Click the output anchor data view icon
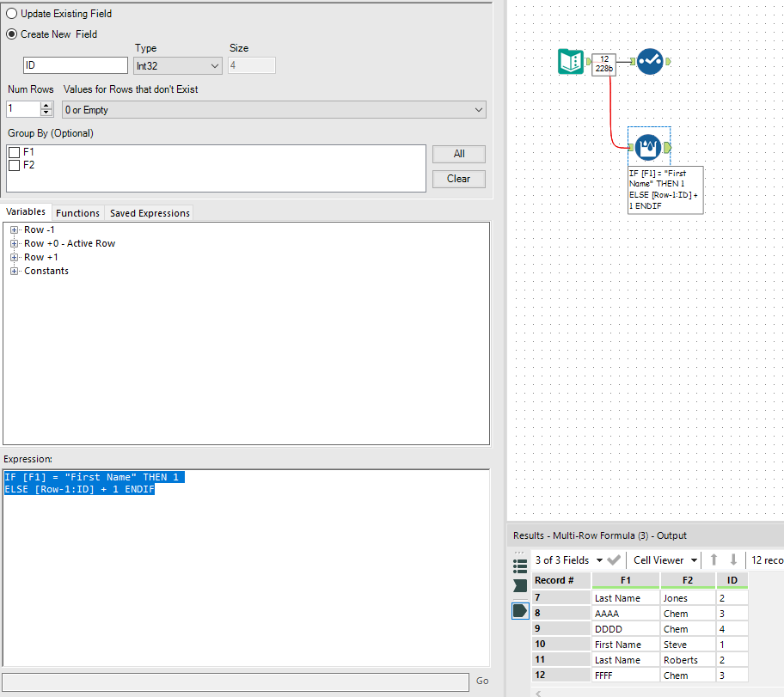 [x=520, y=610]
